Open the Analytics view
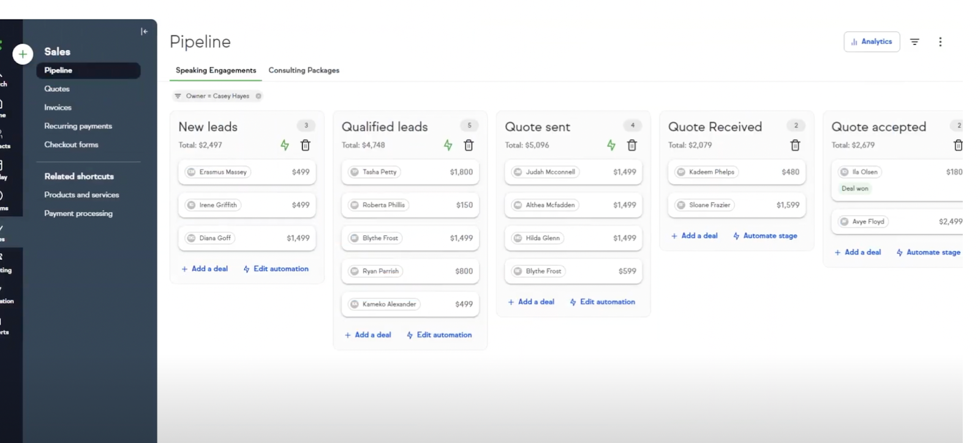 click(872, 42)
